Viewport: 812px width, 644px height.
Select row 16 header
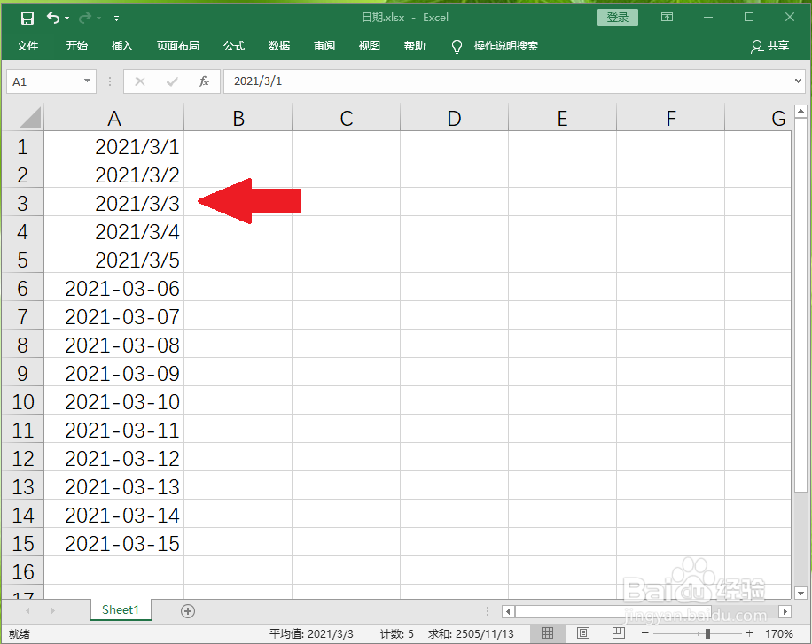(22, 572)
